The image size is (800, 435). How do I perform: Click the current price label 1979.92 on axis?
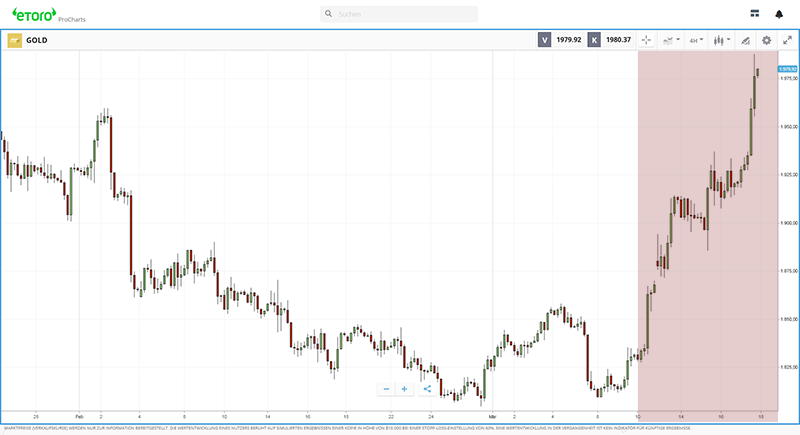[786, 69]
